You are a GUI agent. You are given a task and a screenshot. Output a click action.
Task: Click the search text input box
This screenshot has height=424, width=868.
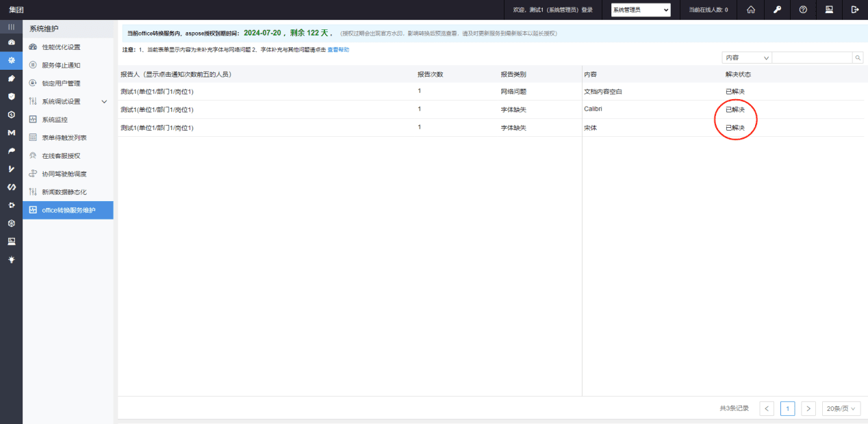pyautogui.click(x=812, y=58)
